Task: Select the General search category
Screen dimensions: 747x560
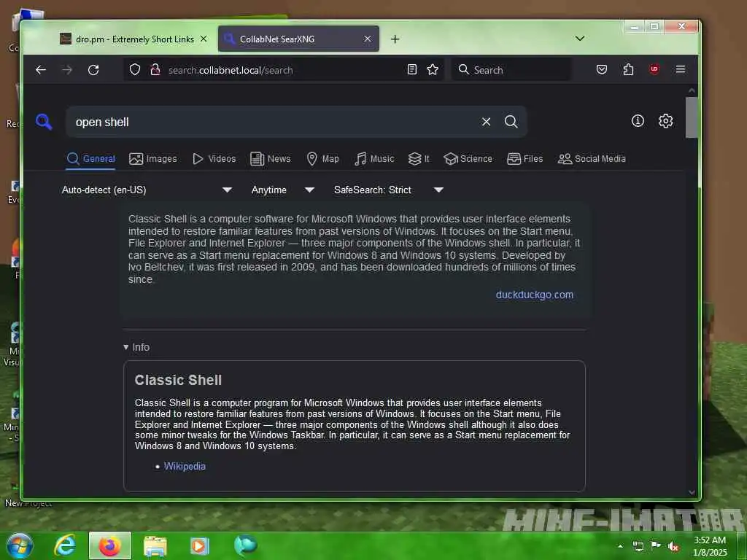Action: click(91, 158)
